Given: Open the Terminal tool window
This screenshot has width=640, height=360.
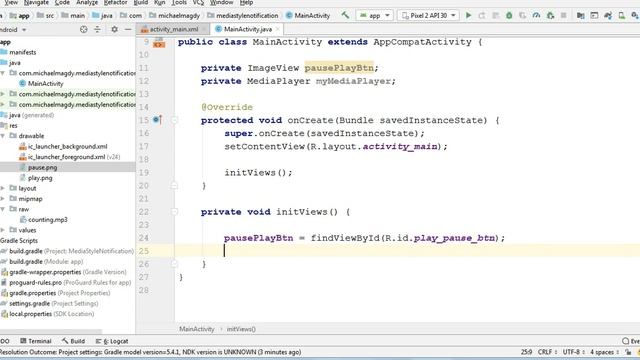Looking at the screenshot, I should point(36,341).
